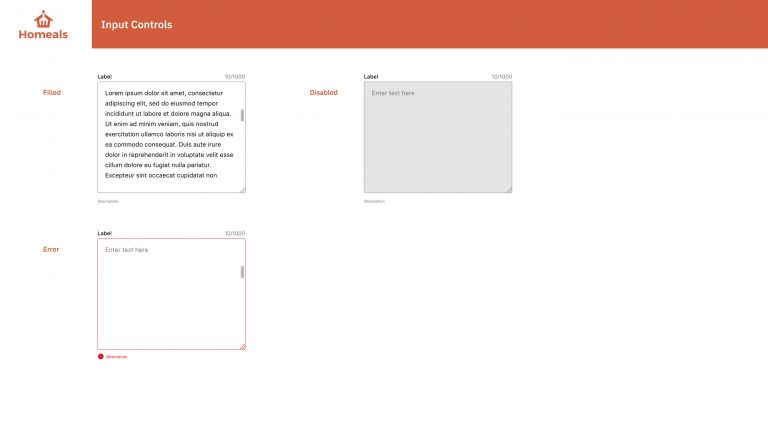Click the Description helper under Filled textarea
The height and width of the screenshot is (432, 768).
pos(108,201)
